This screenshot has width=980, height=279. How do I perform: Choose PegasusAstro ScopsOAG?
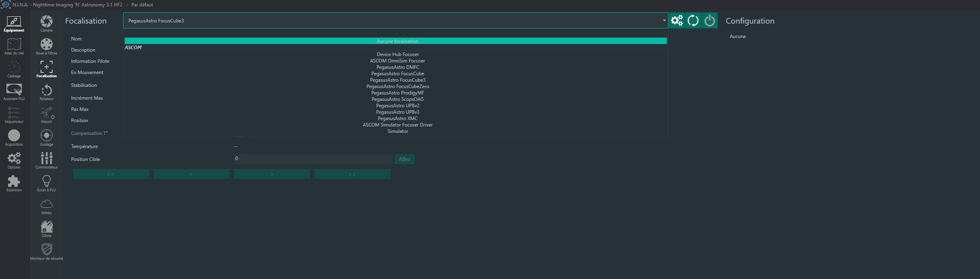[398, 99]
